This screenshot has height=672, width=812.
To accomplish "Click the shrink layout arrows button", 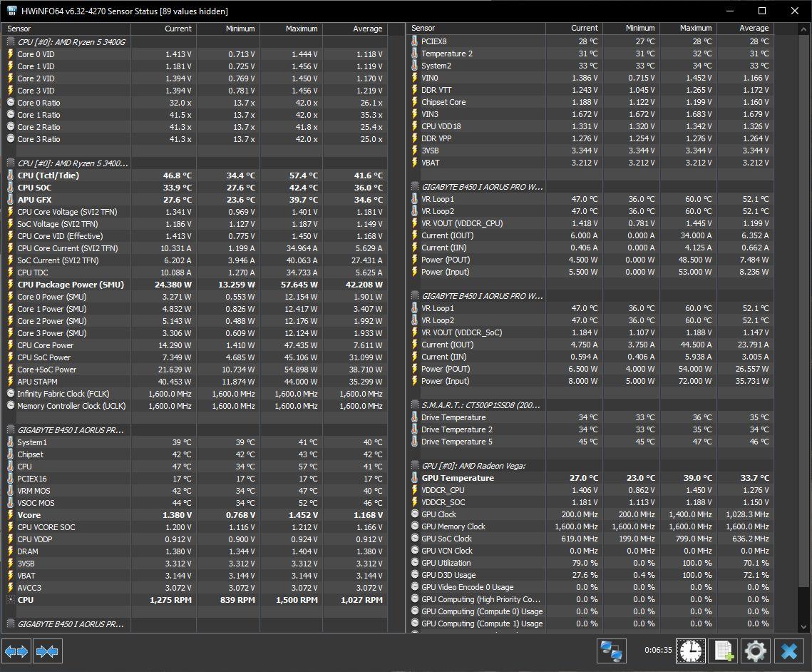I will point(47,651).
